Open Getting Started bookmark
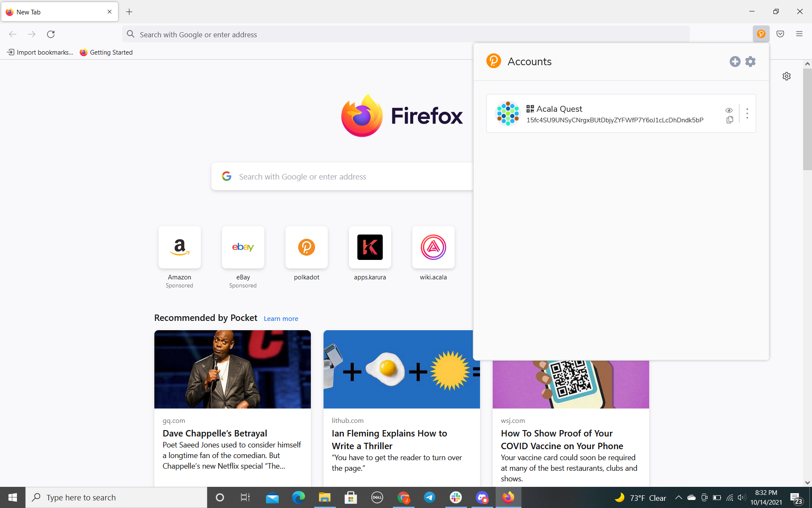 pos(106,52)
